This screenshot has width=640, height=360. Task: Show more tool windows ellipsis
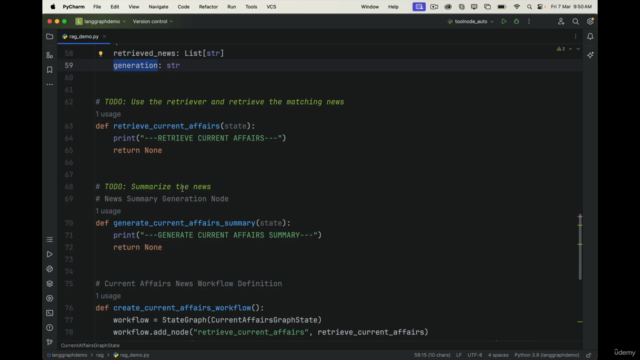[x=49, y=84]
